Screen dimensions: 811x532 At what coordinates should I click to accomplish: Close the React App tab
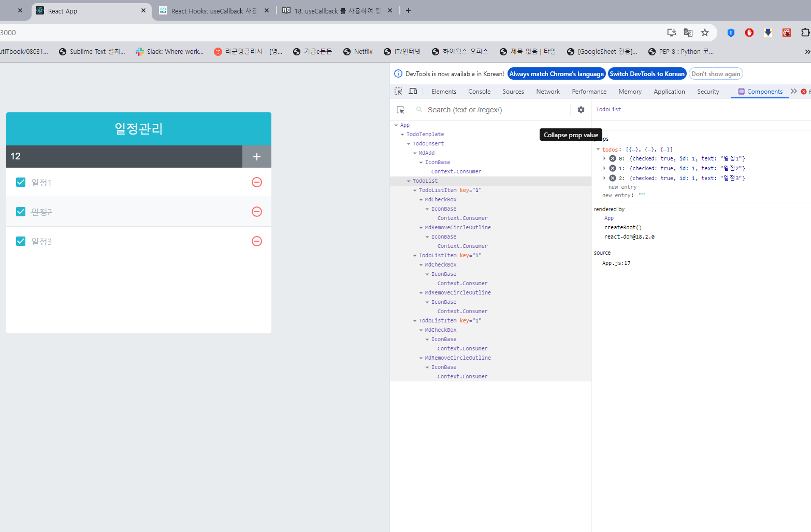143,10
